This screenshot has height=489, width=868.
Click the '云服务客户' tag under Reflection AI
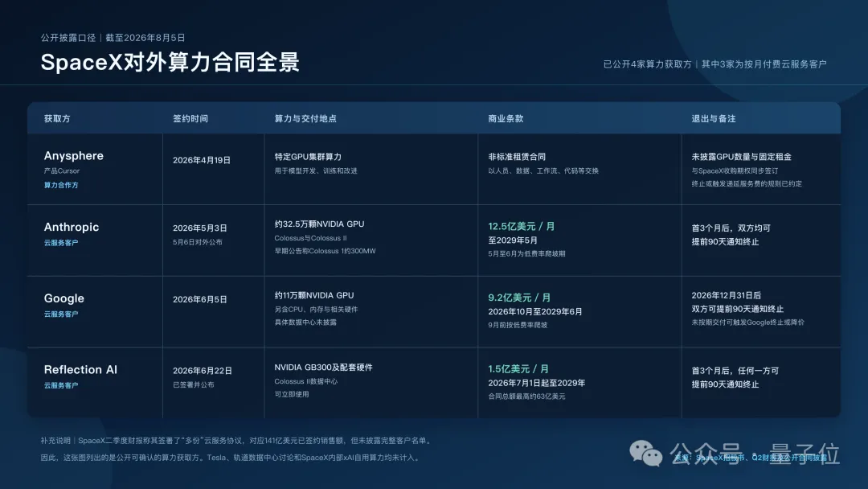61,385
